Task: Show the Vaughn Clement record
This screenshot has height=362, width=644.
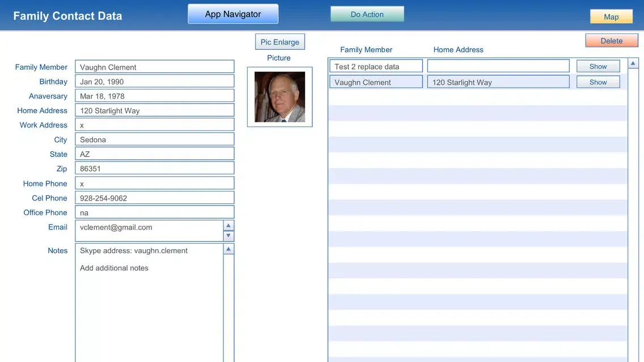Action: point(598,82)
